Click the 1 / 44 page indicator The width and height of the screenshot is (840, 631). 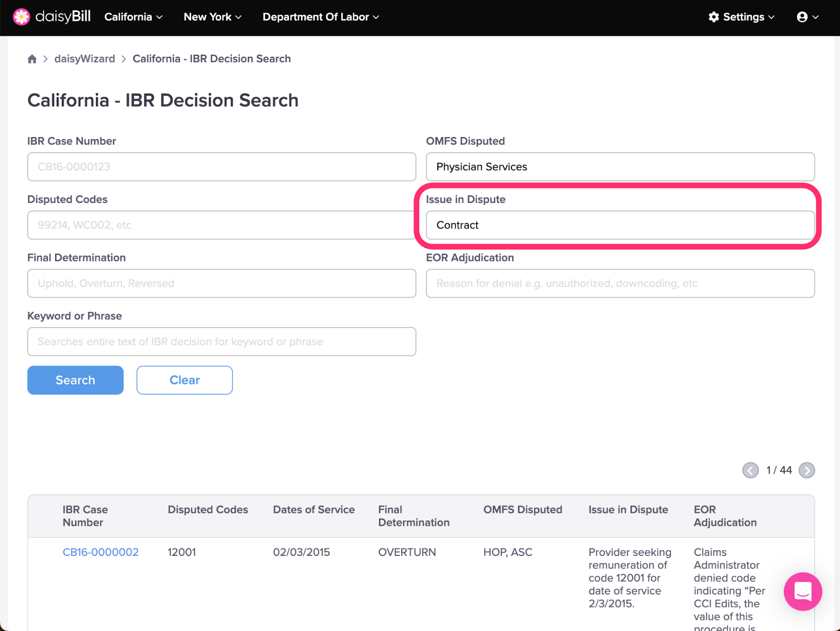click(x=779, y=470)
